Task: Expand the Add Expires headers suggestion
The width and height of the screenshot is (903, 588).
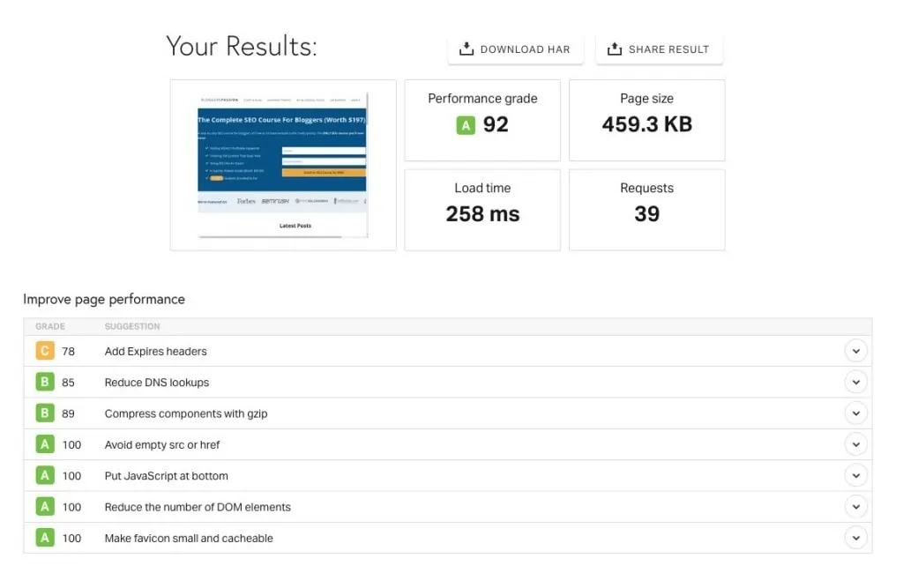Action: point(855,351)
